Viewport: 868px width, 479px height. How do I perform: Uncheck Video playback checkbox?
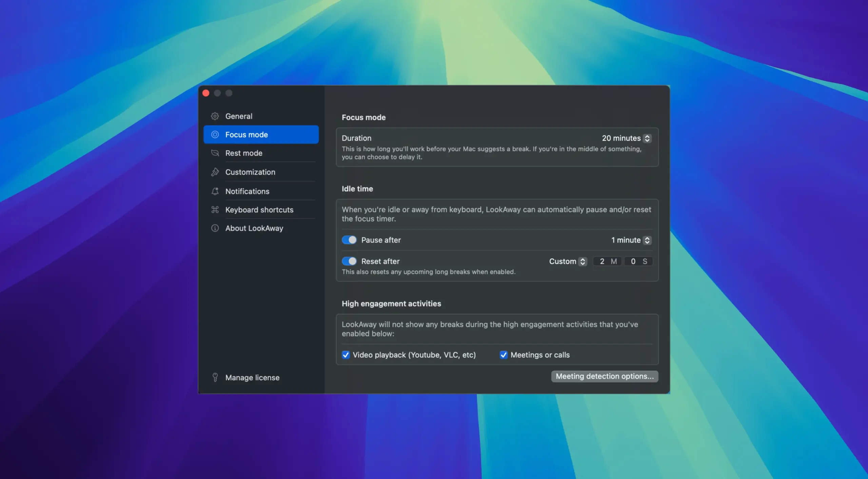pos(346,355)
